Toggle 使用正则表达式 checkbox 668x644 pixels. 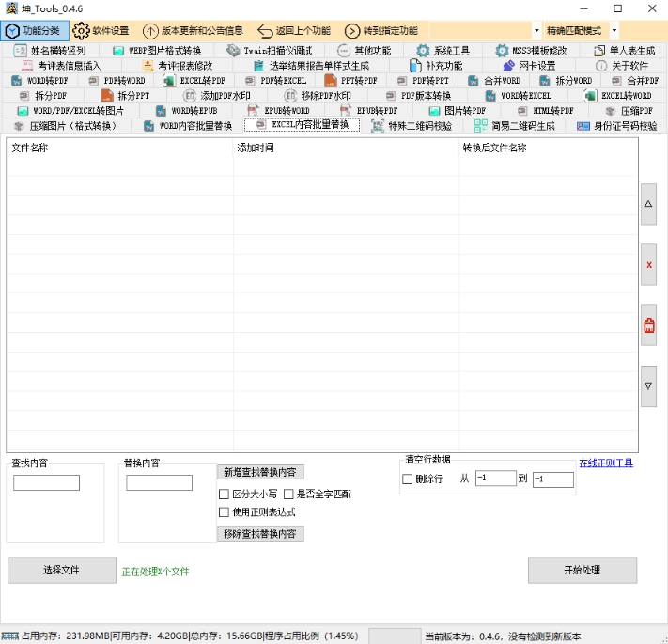224,512
